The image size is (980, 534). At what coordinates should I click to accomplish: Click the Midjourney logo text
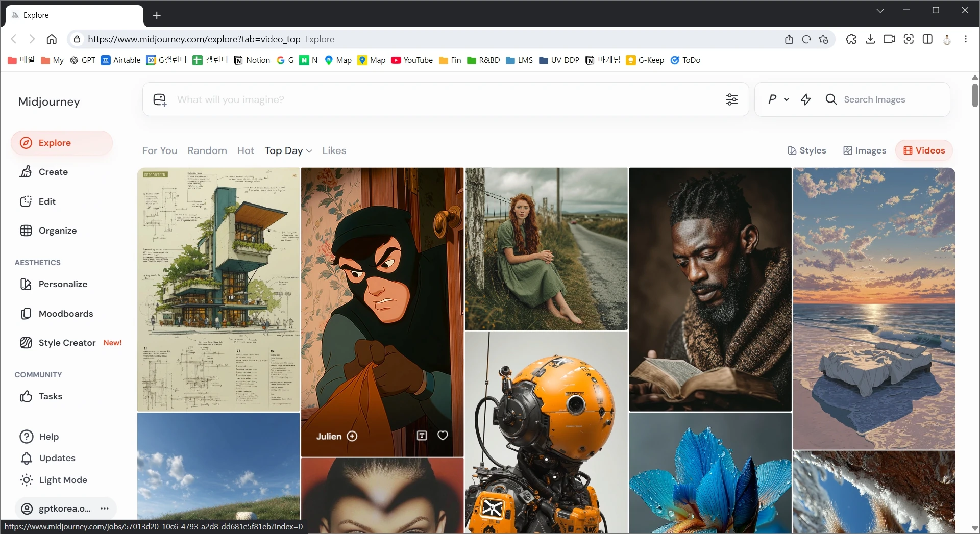pyautogui.click(x=49, y=101)
